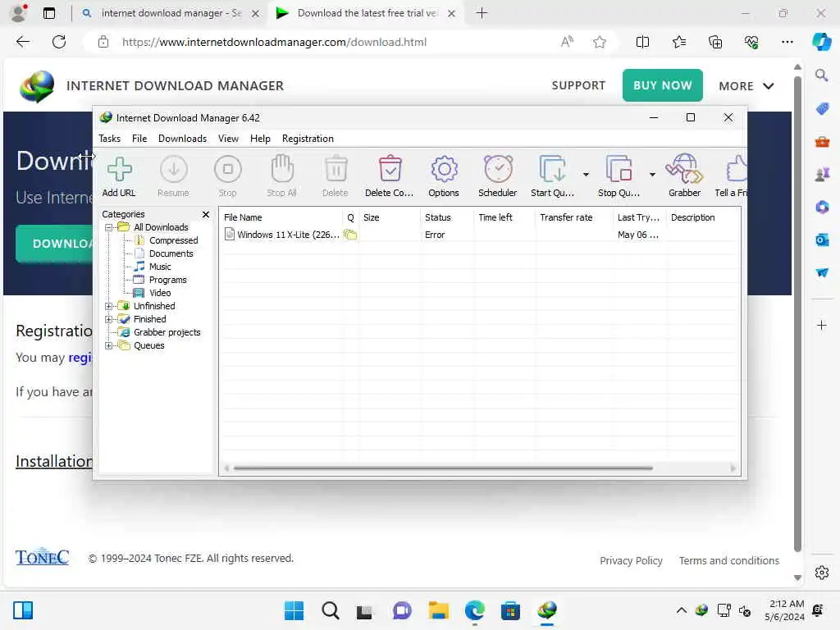Screen dimensions: 840x630
Task: Open the Privacy Policy link
Action: [x=631, y=561]
